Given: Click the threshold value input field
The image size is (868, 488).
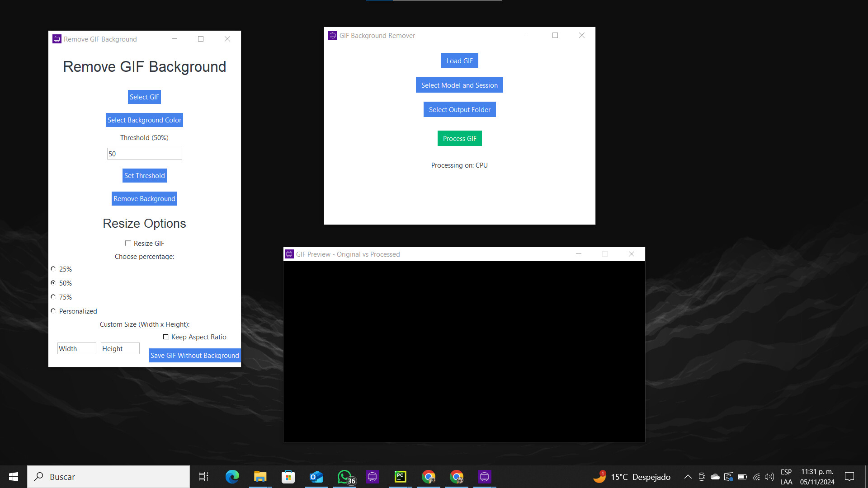Looking at the screenshot, I should (144, 154).
